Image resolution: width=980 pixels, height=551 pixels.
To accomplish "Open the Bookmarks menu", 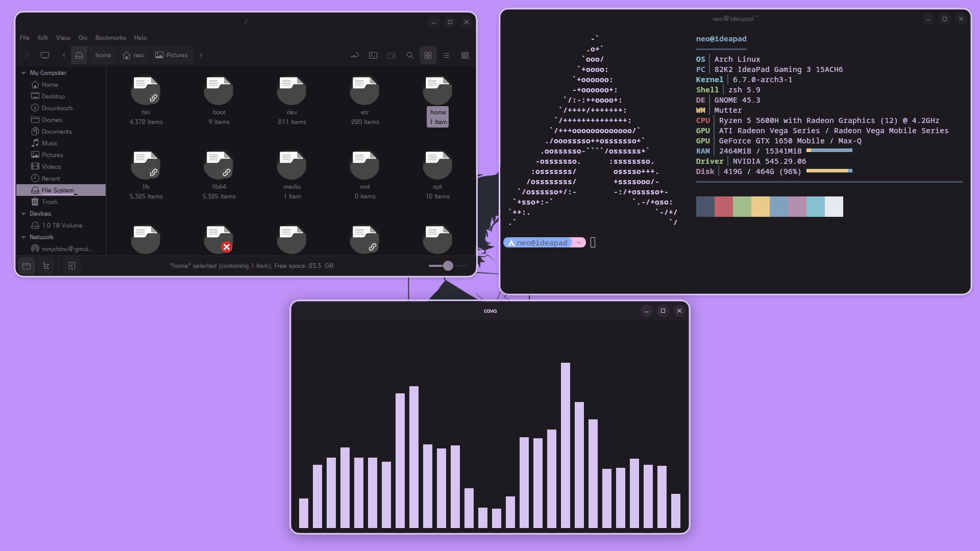I will [110, 38].
